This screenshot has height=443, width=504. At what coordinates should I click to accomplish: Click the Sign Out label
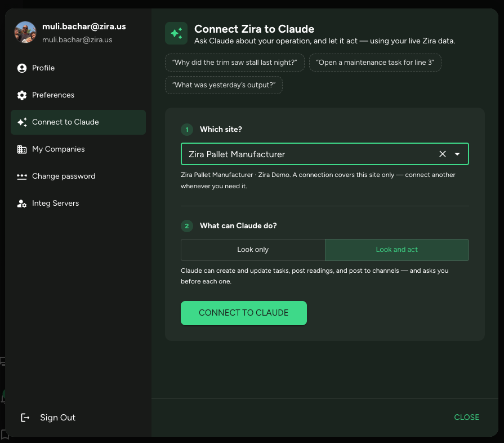(x=57, y=418)
